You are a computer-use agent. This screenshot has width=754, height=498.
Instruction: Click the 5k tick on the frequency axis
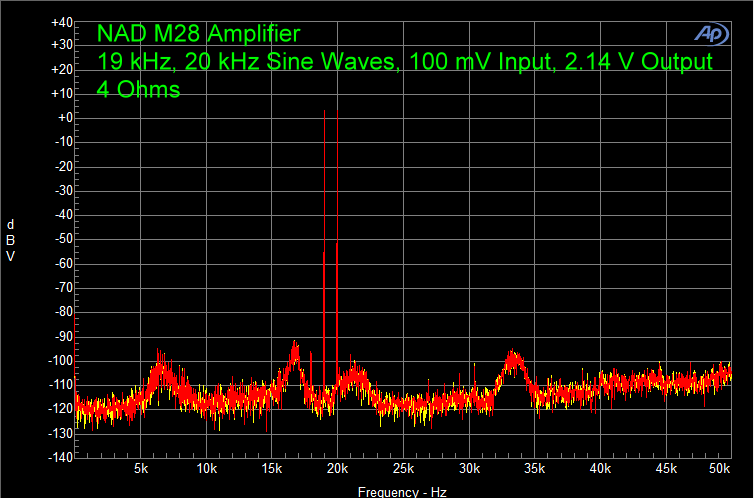point(142,469)
